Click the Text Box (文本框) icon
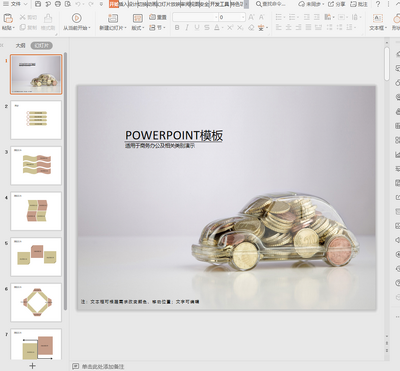 [378, 18]
